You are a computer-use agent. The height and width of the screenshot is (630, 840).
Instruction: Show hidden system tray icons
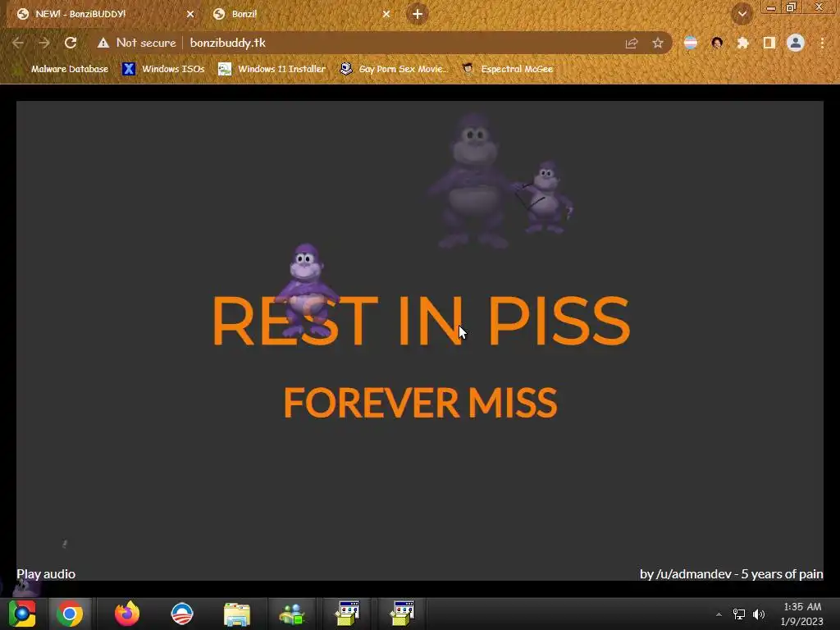point(719,614)
